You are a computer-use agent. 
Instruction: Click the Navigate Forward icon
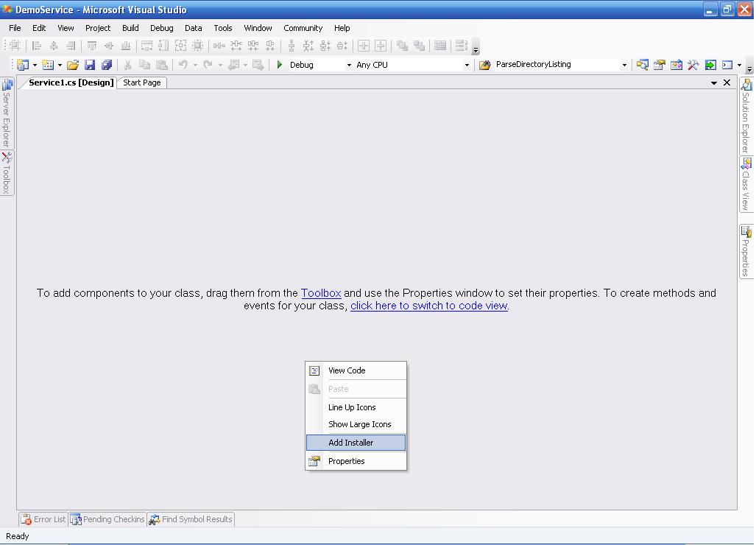click(x=258, y=65)
